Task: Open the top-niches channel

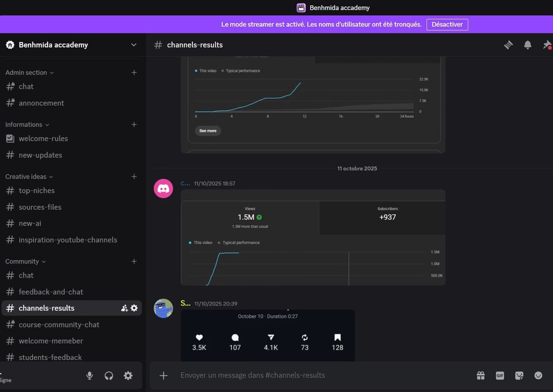Action: click(x=72, y=191)
